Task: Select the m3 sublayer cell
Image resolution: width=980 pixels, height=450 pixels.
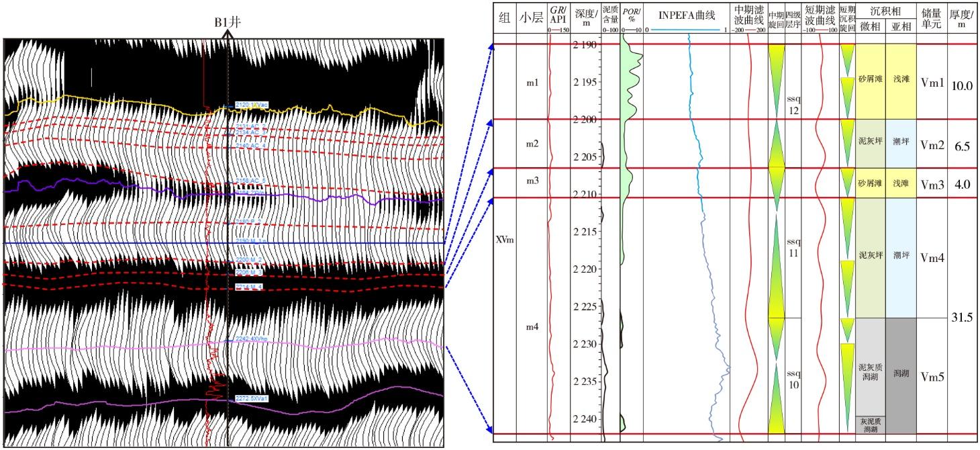Action: coord(532,183)
